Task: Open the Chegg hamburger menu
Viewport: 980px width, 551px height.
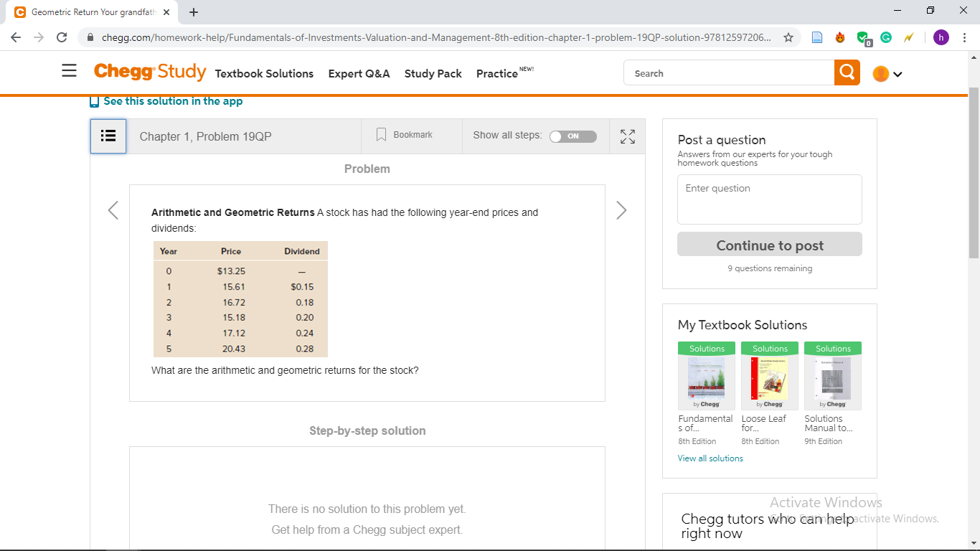Action: (69, 71)
